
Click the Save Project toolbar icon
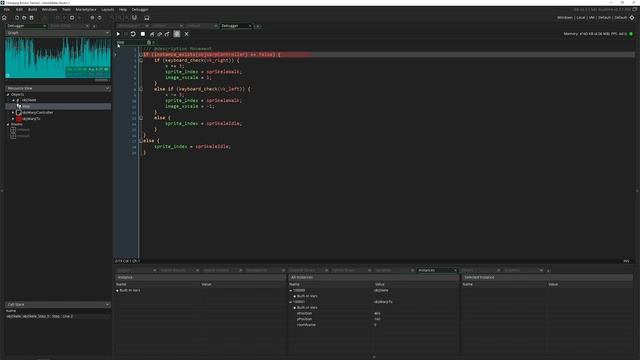click(x=31, y=18)
